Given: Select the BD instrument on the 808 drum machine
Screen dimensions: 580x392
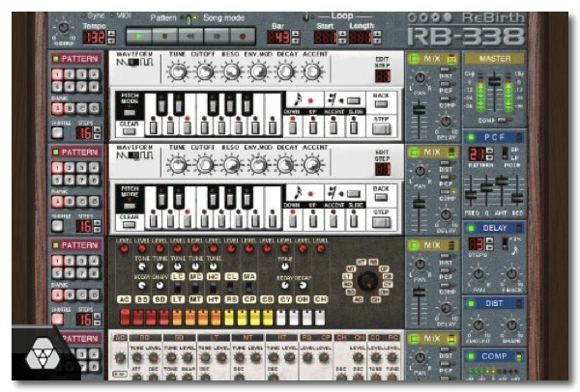Looking at the screenshot, I should [142, 299].
